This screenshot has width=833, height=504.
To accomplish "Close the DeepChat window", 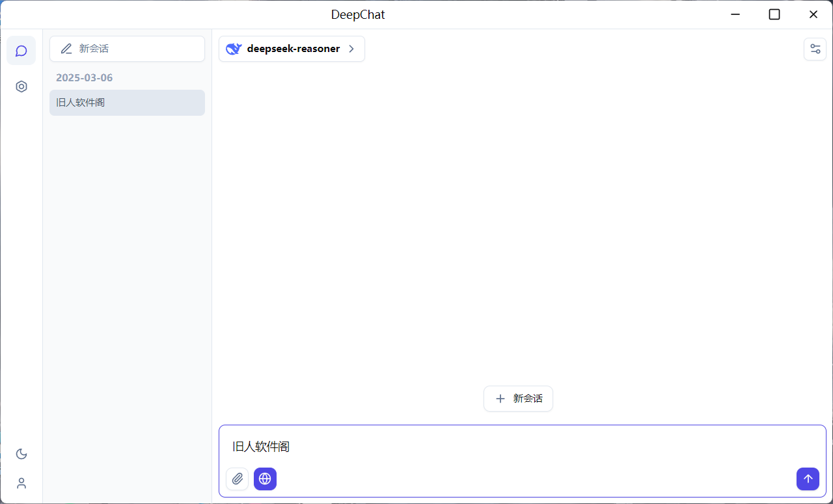I will (813, 14).
